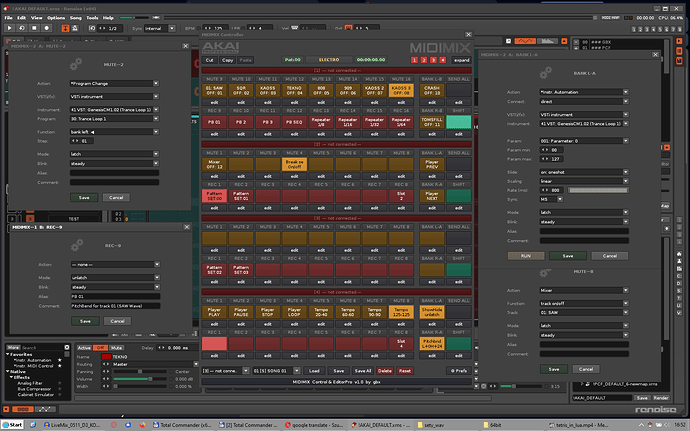The height and width of the screenshot is (431, 690).
Task: Click the automation curve tab icon at bottom left
Action: [44, 409]
